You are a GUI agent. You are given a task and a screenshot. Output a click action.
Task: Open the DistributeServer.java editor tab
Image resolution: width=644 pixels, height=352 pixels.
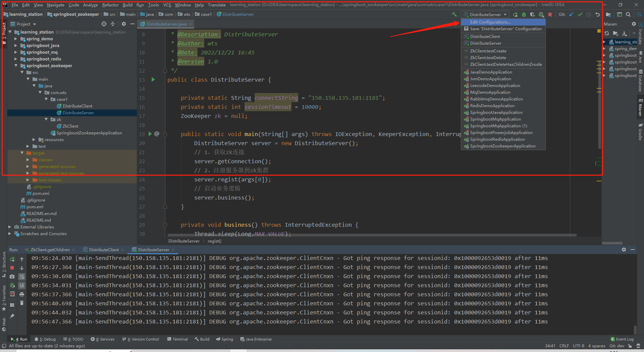(166, 24)
